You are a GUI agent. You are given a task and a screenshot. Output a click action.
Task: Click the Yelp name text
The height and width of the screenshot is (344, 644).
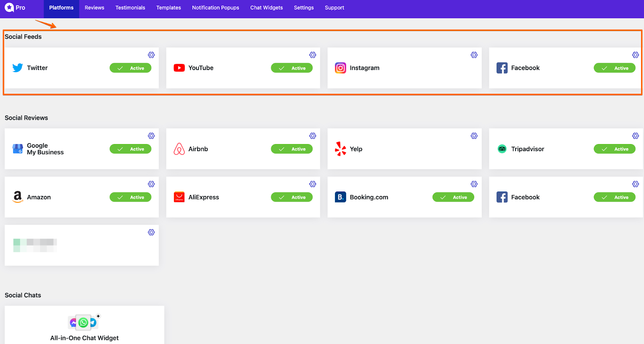click(x=356, y=149)
